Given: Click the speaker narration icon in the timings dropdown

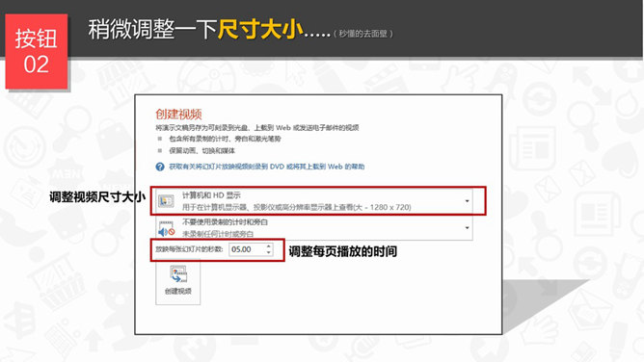Looking at the screenshot, I should click(x=167, y=229).
